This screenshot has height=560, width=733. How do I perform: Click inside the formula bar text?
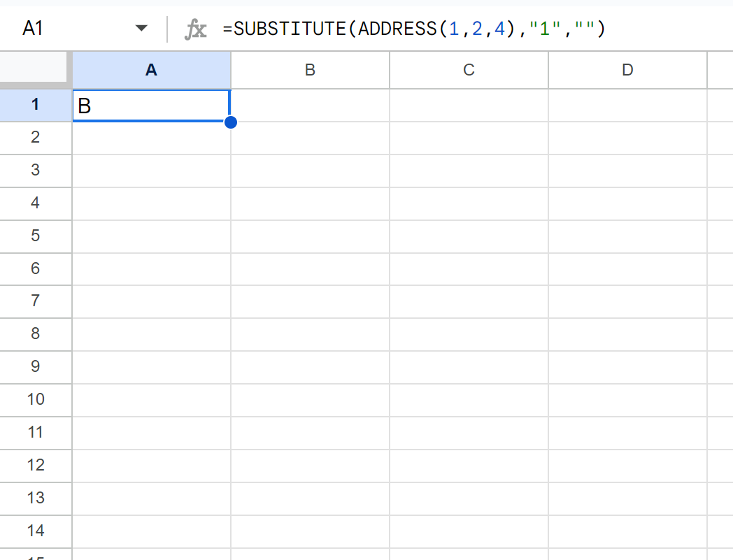coord(413,29)
